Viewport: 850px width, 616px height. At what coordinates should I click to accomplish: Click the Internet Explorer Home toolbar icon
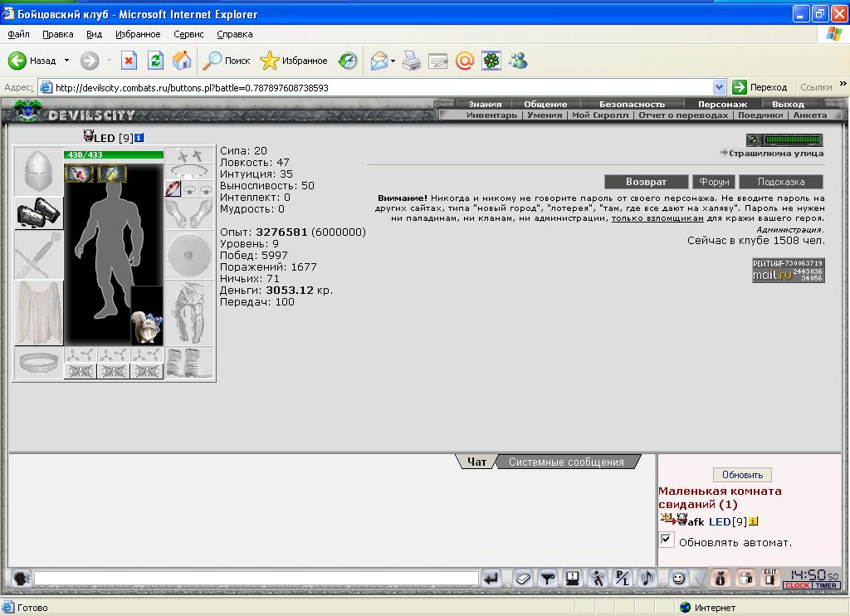pyautogui.click(x=182, y=61)
